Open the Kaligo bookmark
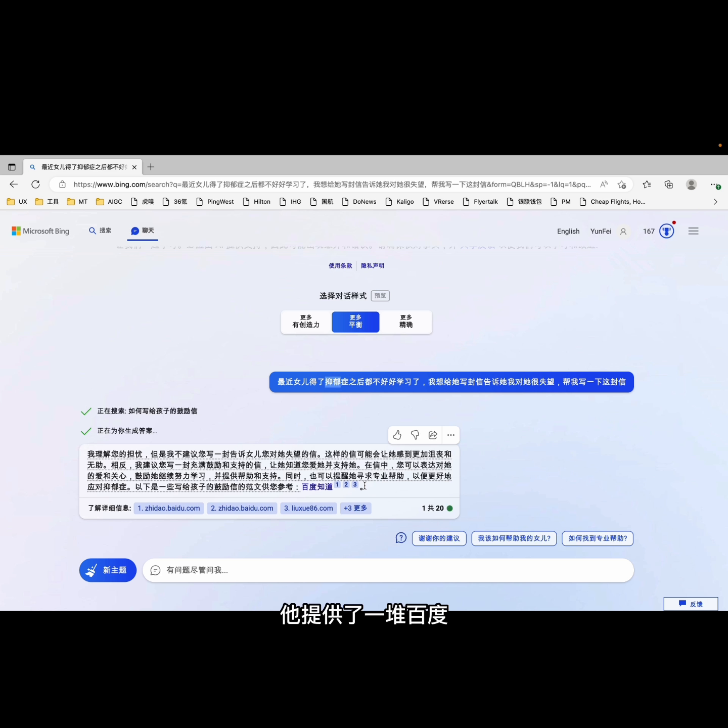This screenshot has width=728, height=728. 399,202
